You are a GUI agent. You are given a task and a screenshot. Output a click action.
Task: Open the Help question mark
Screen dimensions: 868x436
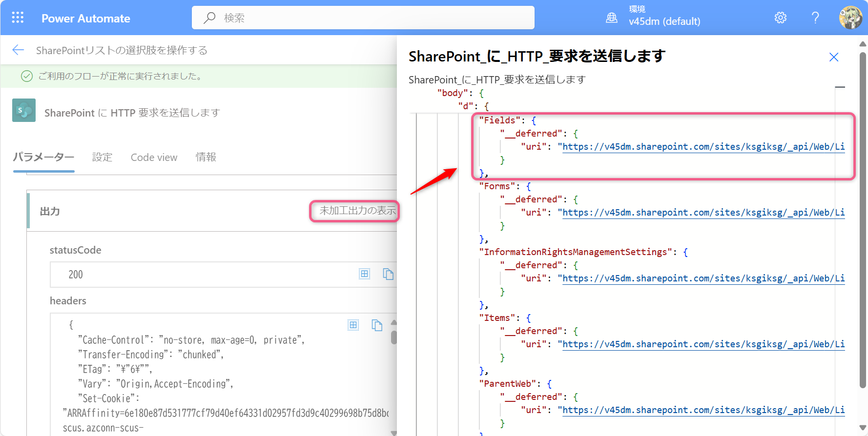[815, 18]
